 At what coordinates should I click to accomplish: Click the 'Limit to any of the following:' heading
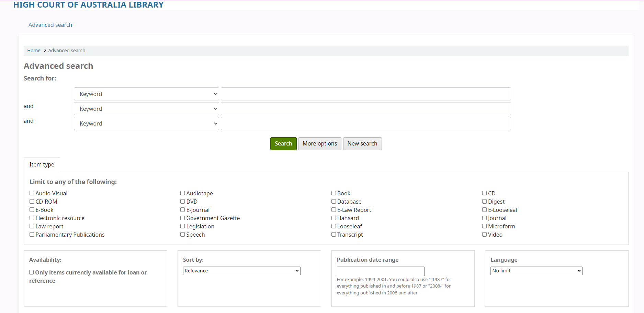73,182
